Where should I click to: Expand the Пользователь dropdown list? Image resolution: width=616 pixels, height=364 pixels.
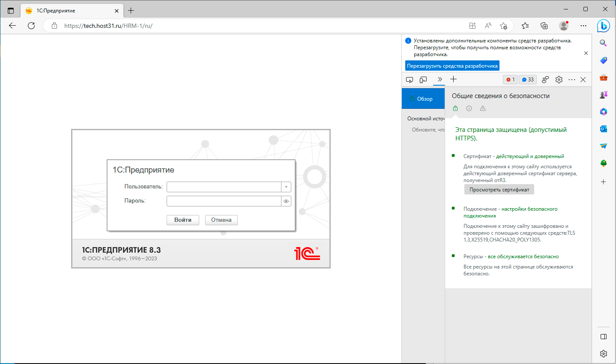click(x=286, y=187)
